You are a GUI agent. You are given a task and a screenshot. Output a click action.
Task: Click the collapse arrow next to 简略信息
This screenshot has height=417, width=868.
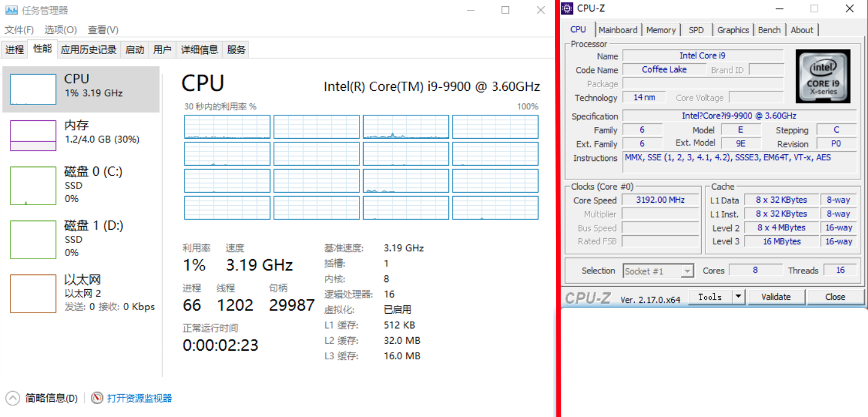pos(13,398)
